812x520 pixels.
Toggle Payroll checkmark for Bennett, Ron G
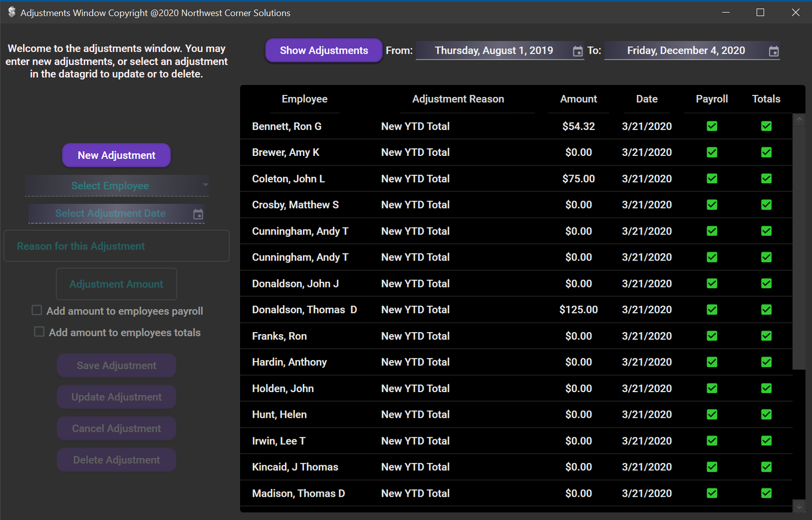click(x=712, y=126)
